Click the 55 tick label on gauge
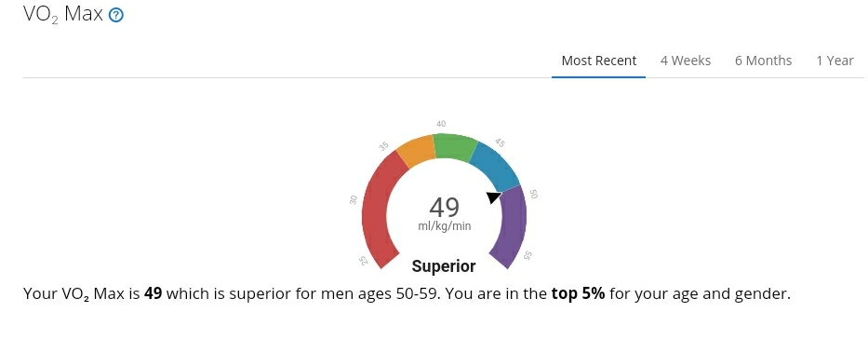The height and width of the screenshot is (339, 868). click(527, 255)
